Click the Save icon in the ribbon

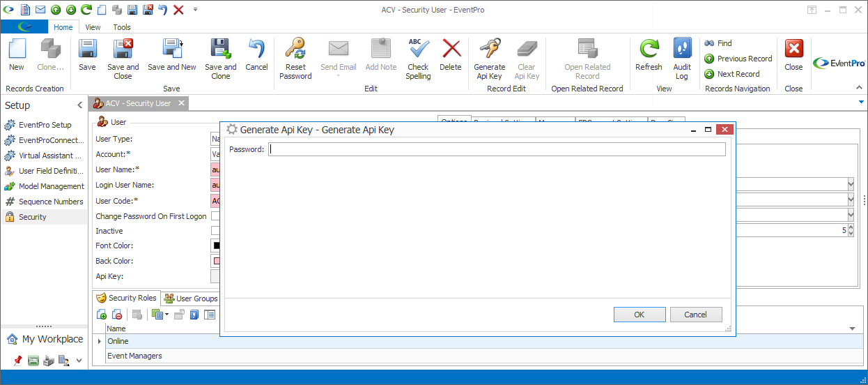click(x=87, y=49)
